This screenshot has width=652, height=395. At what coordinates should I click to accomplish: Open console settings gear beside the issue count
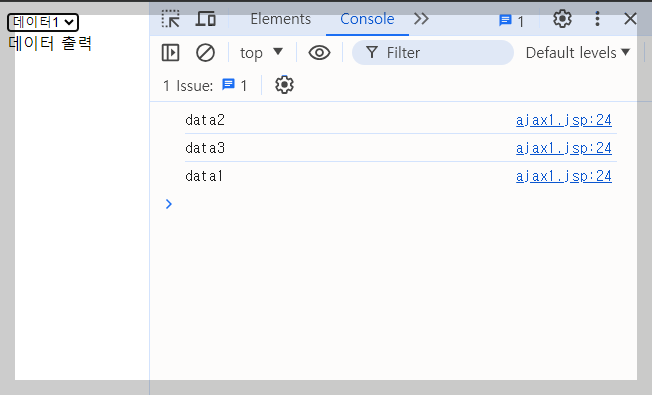(284, 85)
